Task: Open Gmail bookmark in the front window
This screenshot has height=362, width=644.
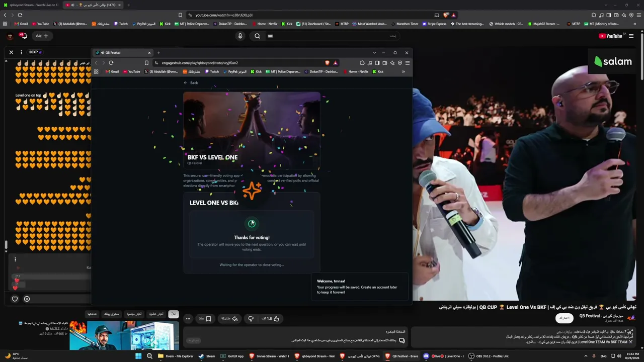Action: click(x=112, y=71)
